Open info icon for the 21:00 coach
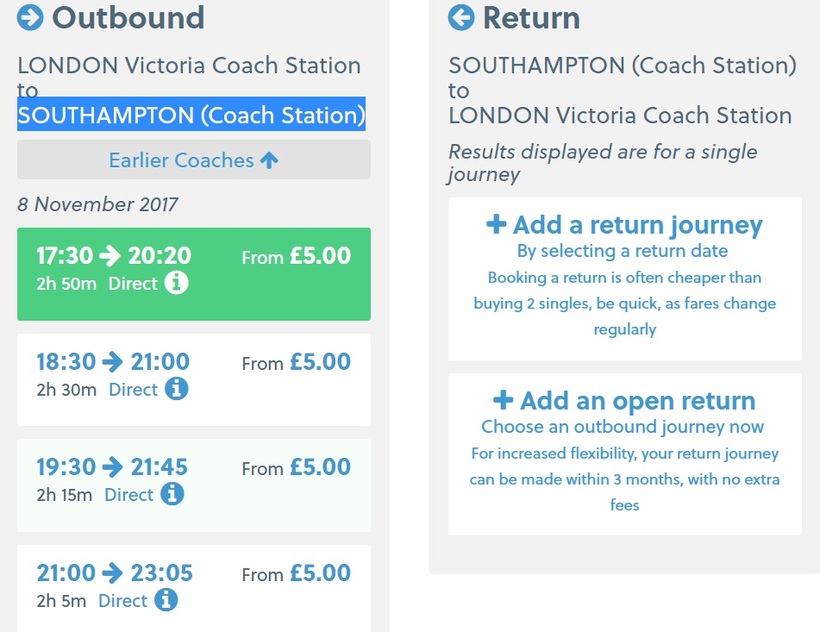Image resolution: width=820 pixels, height=632 pixels. (x=166, y=600)
